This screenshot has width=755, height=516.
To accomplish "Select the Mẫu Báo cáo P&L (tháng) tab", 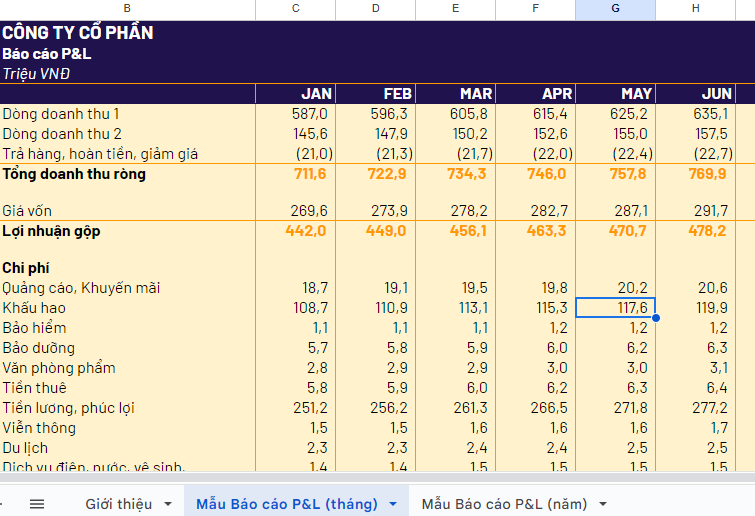I will tap(287, 503).
